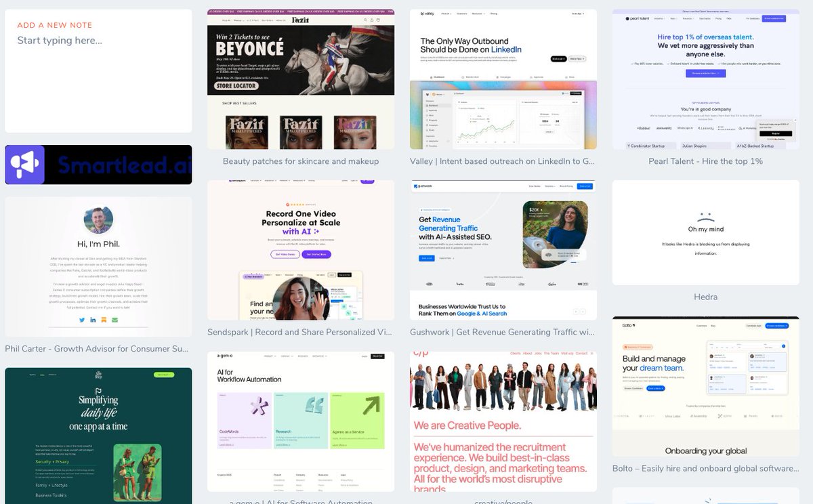Click Get Video Demo button in Sendspark card
The width and height of the screenshot is (813, 504).
tap(285, 254)
